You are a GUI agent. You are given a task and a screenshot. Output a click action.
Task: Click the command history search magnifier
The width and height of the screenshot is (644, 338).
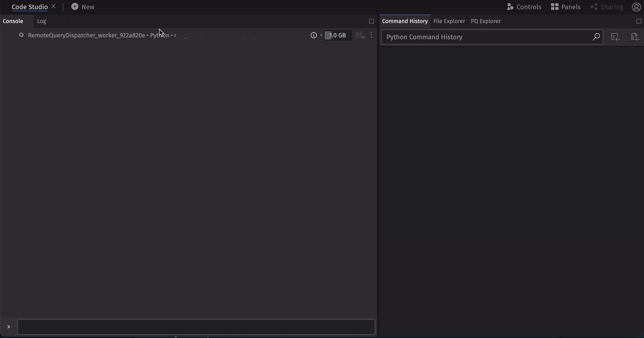tap(596, 37)
